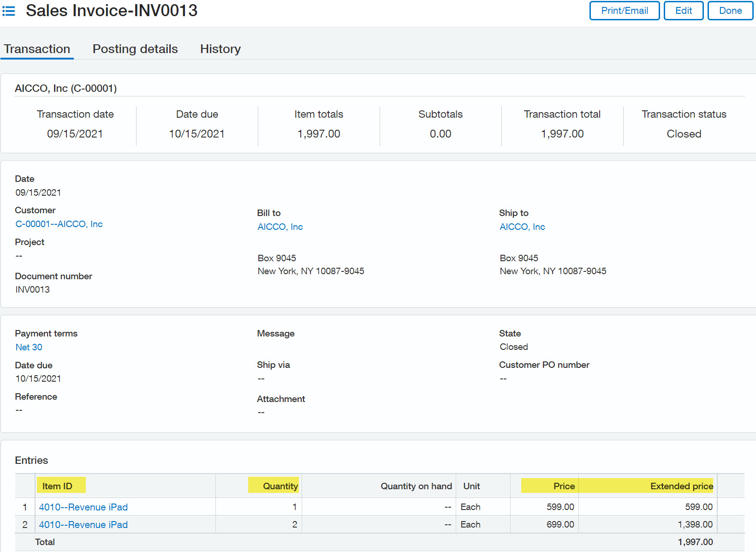Screen dimensions: 756x552
Task: Click the Quantity column header
Action: click(x=280, y=486)
